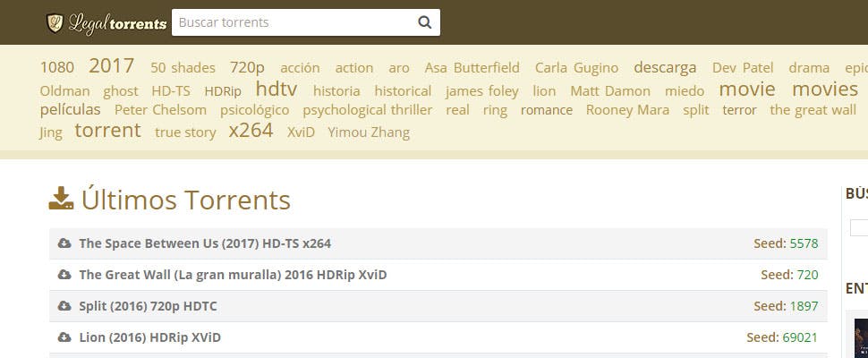The image size is (868, 358).
Task: Click download icon beside The Space Between Us
Action: click(64, 243)
